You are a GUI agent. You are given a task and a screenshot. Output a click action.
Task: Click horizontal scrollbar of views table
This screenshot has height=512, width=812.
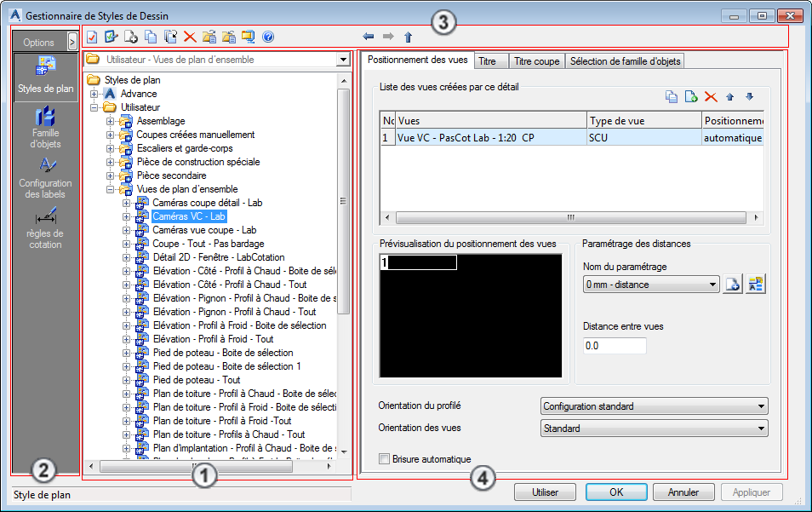click(570, 217)
